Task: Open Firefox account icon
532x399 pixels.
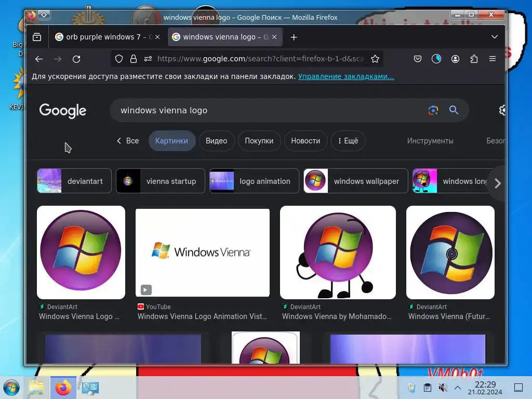Action: coord(455,59)
